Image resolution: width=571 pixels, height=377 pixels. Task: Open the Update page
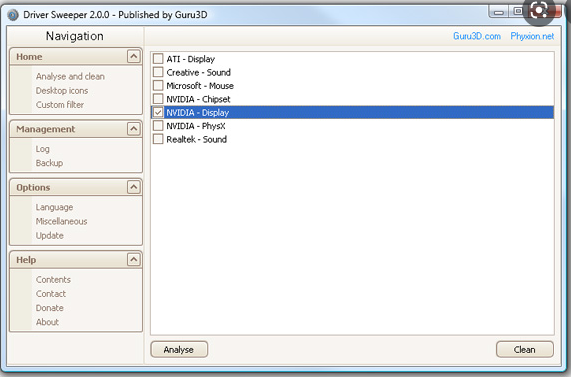point(50,236)
